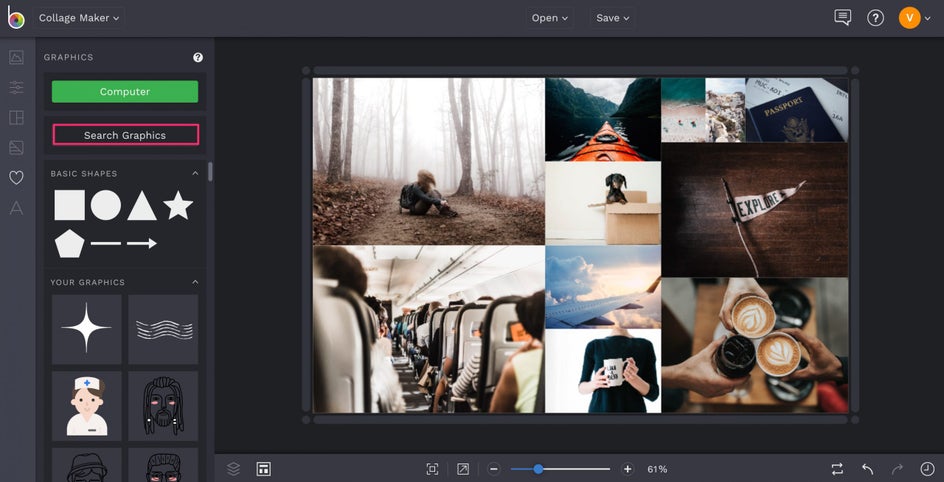Open the history clock icon
Image resolution: width=944 pixels, height=482 pixels.
pos(928,469)
